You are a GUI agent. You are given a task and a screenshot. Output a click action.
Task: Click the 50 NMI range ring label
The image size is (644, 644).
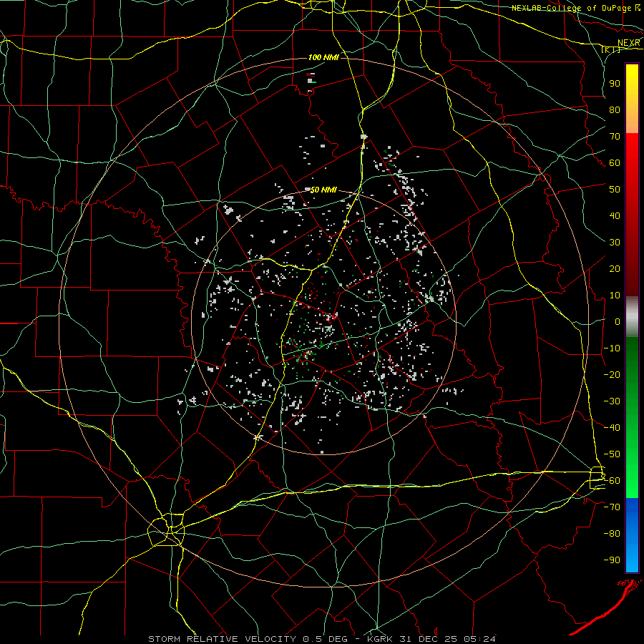323,190
